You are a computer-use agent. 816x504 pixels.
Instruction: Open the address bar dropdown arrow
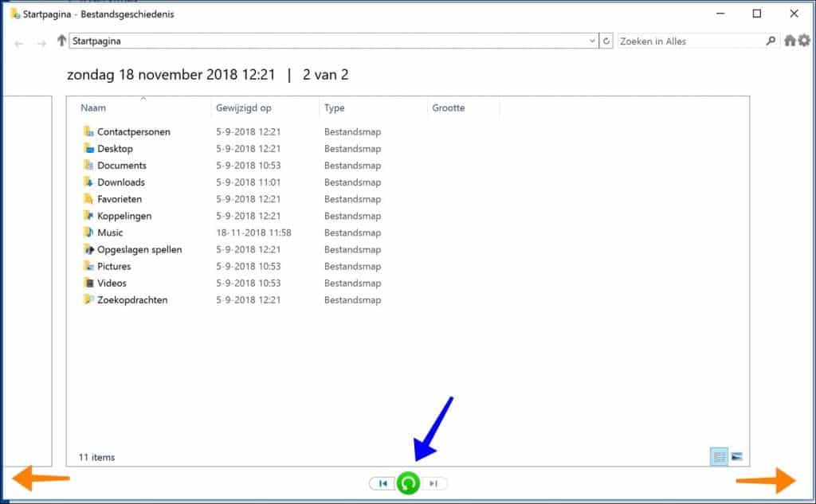[x=591, y=41]
